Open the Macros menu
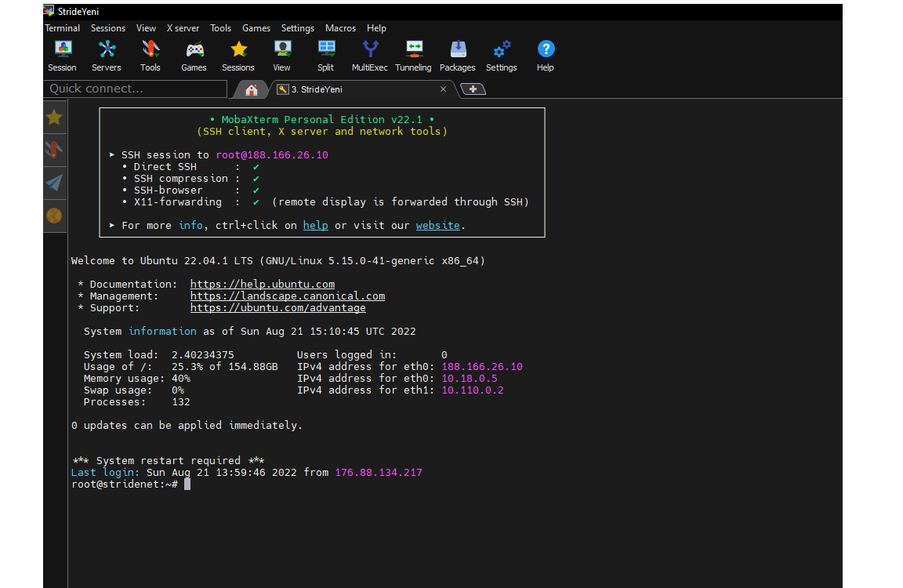The width and height of the screenshot is (903, 588). click(340, 28)
